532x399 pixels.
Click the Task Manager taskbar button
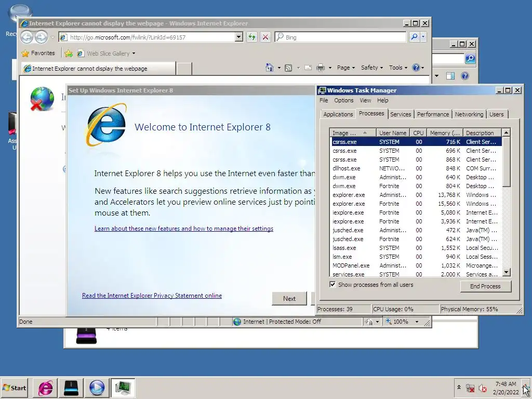click(x=123, y=388)
